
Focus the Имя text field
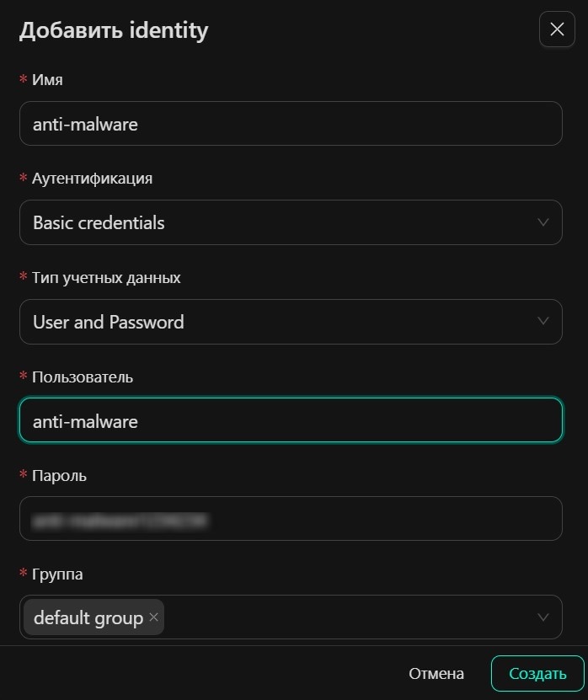291,124
